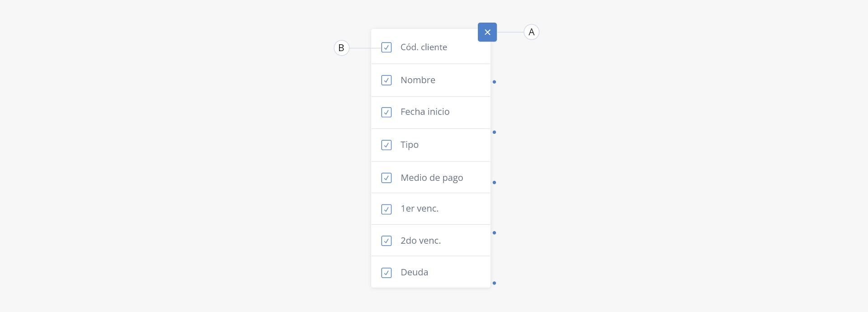Choose the Tipo row label
The height and width of the screenshot is (312, 868).
[x=410, y=145]
